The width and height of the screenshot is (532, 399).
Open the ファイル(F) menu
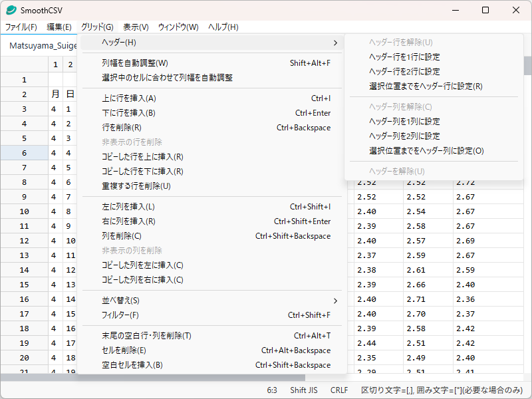(x=22, y=27)
